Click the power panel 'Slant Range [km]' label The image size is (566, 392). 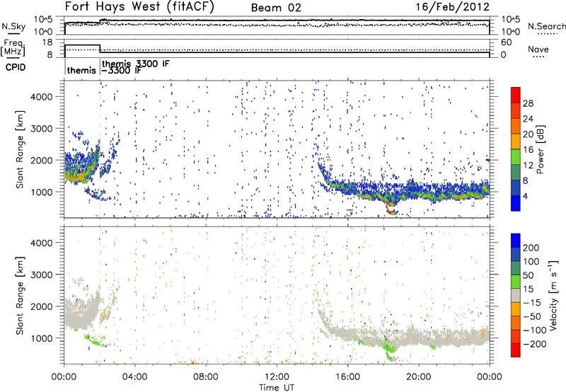click(20, 149)
